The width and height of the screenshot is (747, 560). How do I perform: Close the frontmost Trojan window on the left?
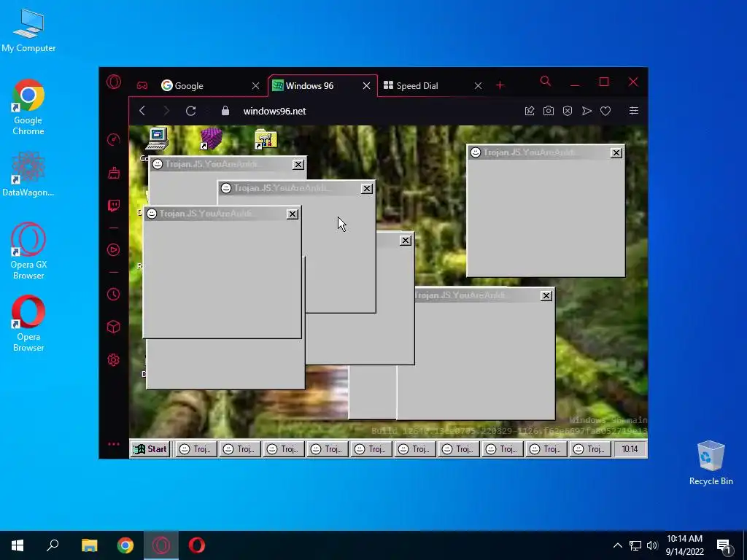(x=292, y=214)
